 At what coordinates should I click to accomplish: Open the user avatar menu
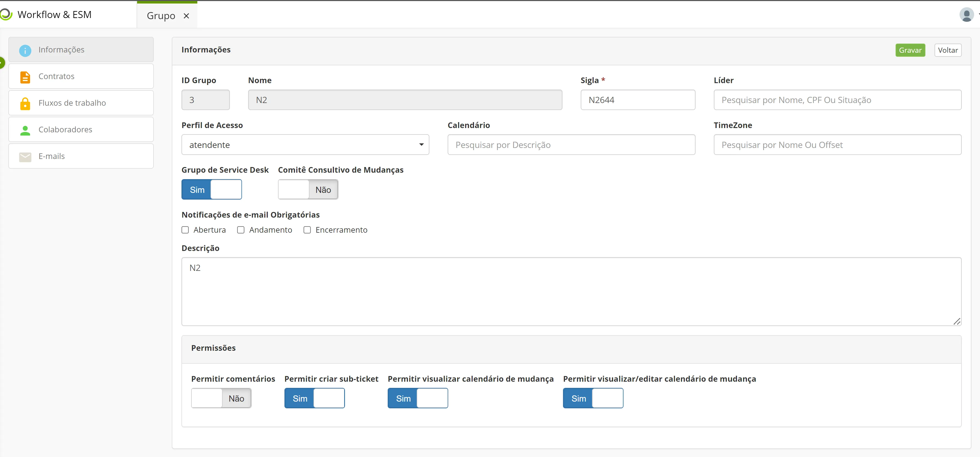966,15
